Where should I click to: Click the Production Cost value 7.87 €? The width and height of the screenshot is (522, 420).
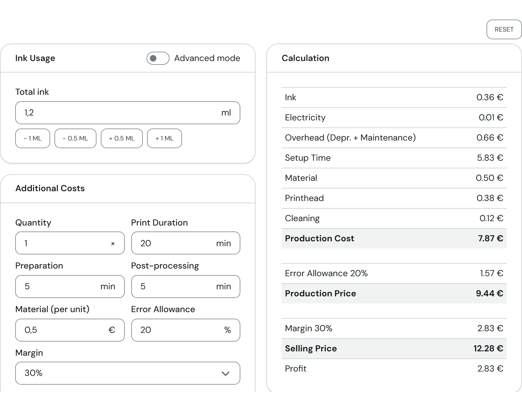[x=490, y=238]
